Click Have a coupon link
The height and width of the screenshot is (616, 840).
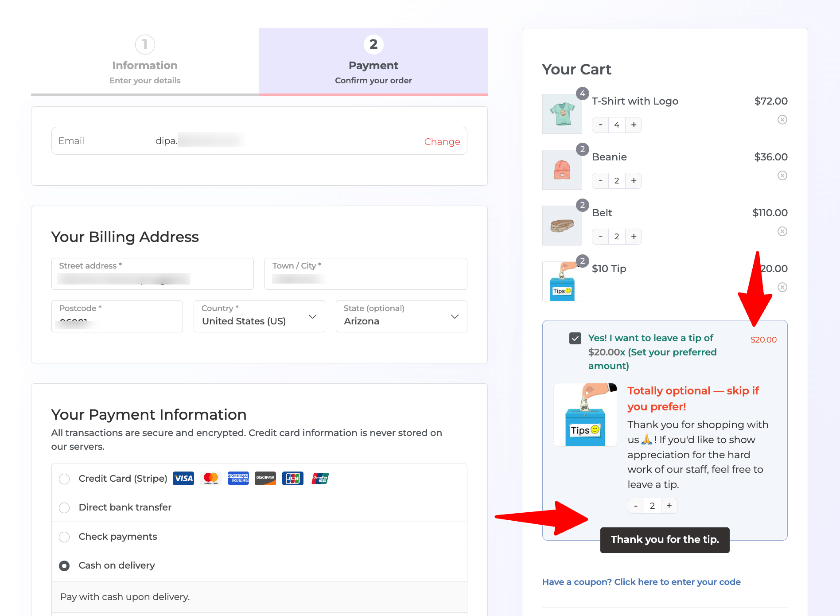[x=642, y=582]
